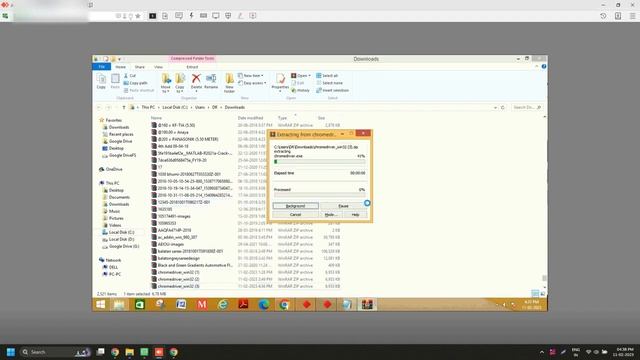Screen dimensions: 640x360
Task: Click the Search Downloads field
Action: click(x=527, y=107)
